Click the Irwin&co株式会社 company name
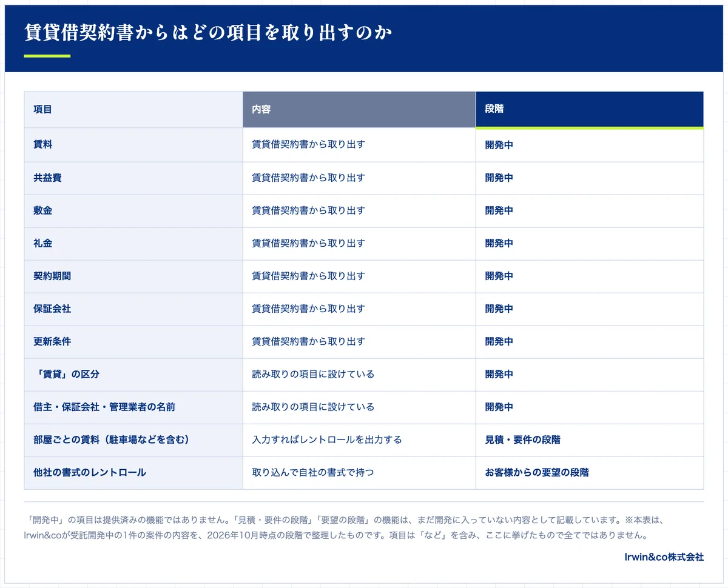The image size is (728, 588). (x=664, y=556)
